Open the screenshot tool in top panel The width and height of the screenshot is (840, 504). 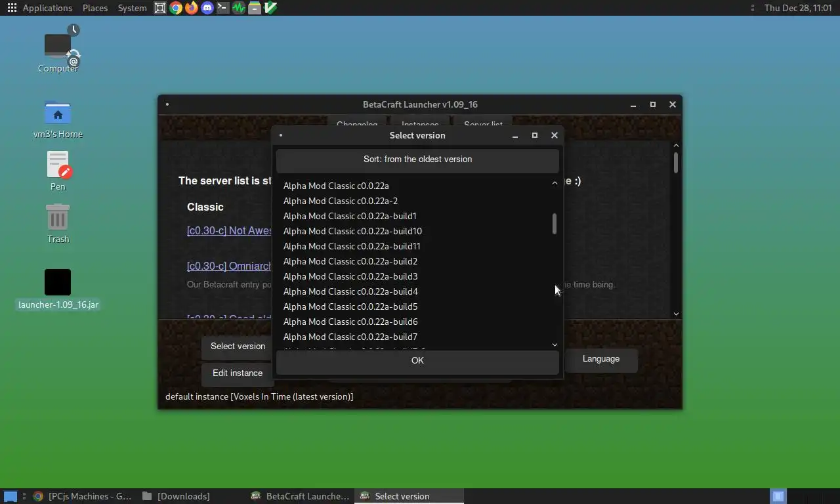pyautogui.click(x=160, y=8)
